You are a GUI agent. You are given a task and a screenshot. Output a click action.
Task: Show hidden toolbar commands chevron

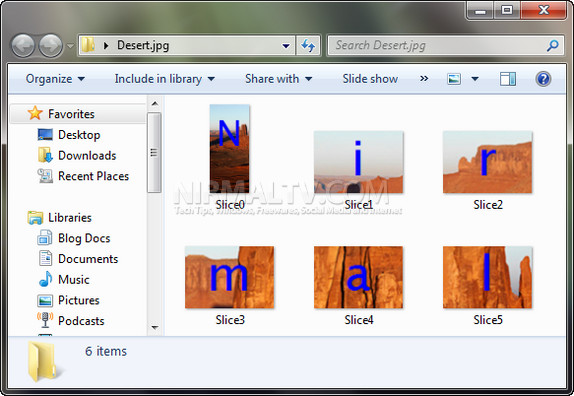[x=424, y=78]
